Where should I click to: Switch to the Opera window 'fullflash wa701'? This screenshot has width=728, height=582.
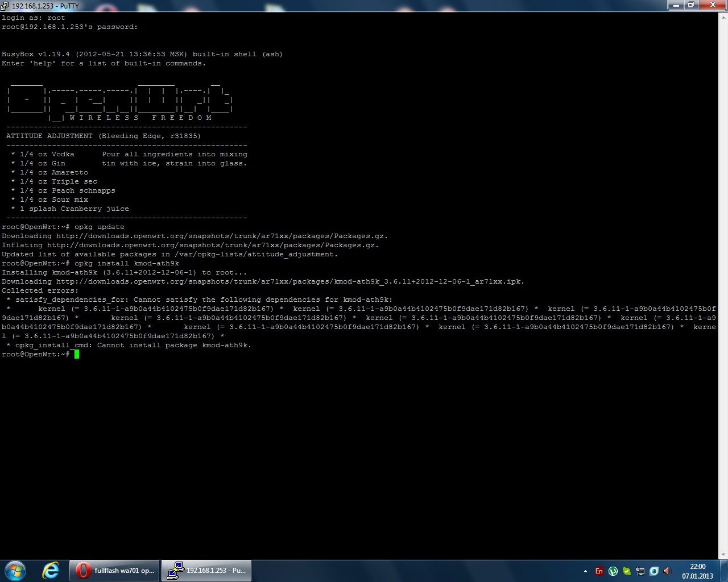pyautogui.click(x=114, y=571)
